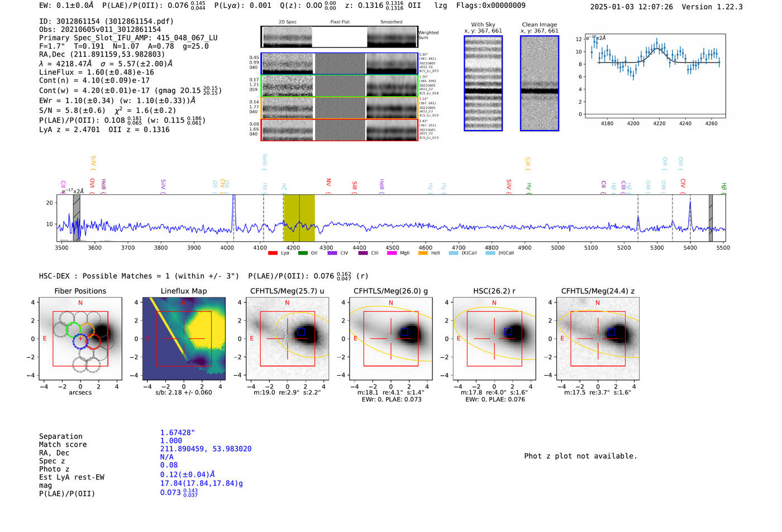Click the CIV purple legend swatch
This screenshot has height=532, width=782.
click(x=332, y=253)
